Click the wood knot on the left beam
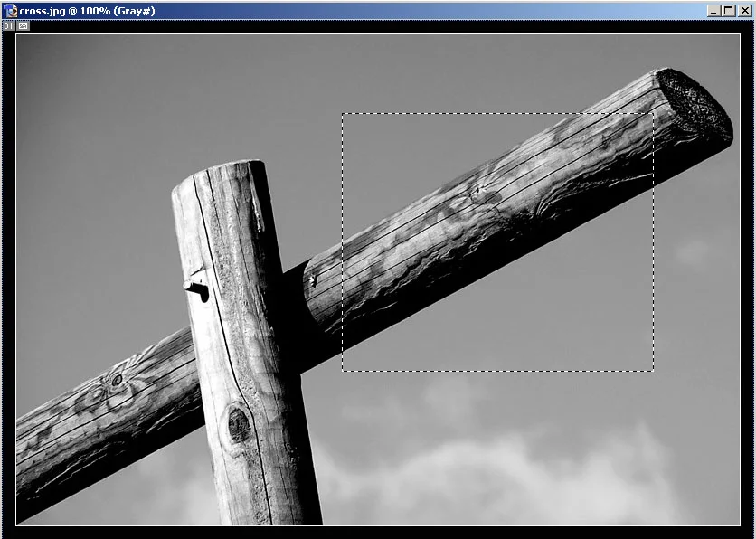Viewport: 756px width, 539px height. point(116,381)
